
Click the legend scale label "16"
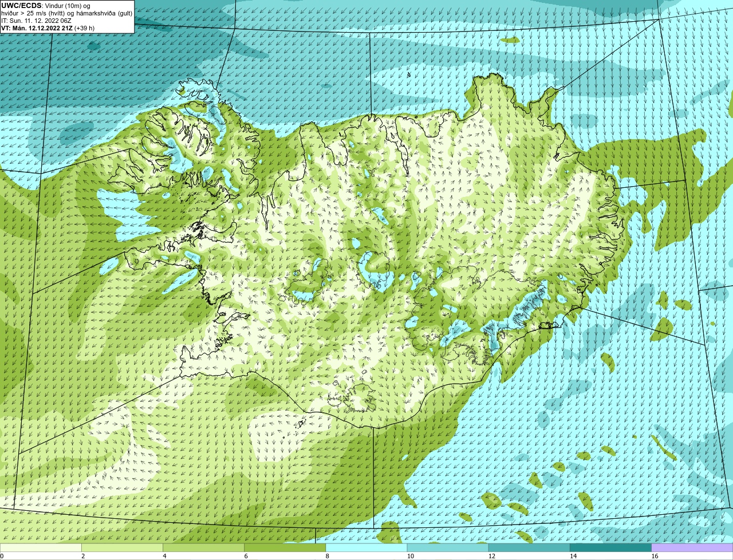[x=655, y=556]
